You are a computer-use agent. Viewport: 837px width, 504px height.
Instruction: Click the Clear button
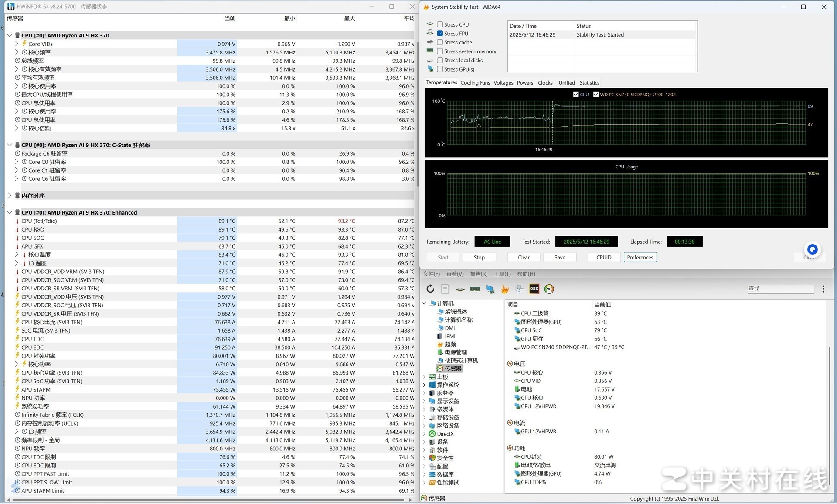(x=524, y=257)
